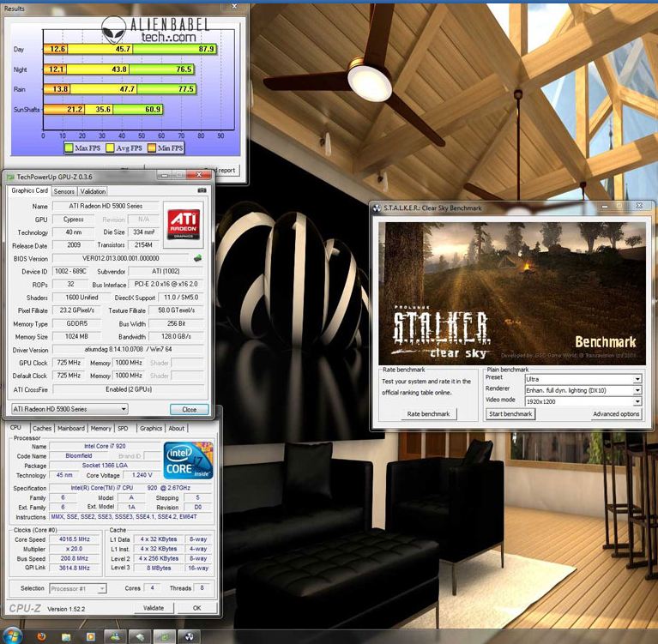Click the Instructions list field in CPU-Z
658x644 pixels.
coord(131,517)
